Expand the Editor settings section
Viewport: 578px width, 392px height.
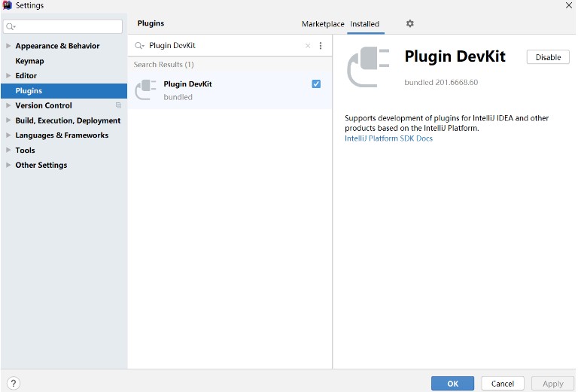(8, 76)
